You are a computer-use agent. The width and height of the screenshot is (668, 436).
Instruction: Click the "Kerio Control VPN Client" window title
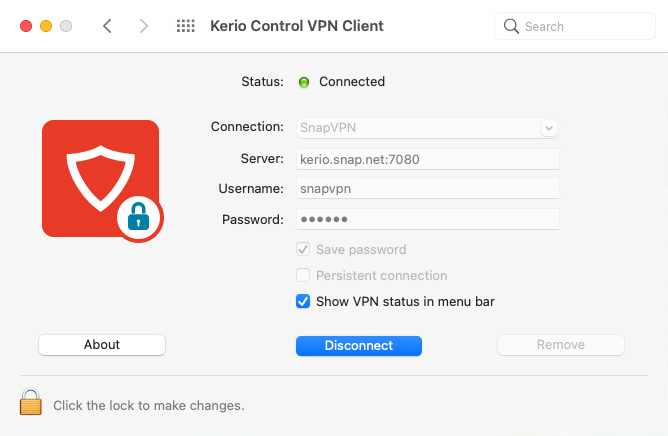(x=297, y=26)
